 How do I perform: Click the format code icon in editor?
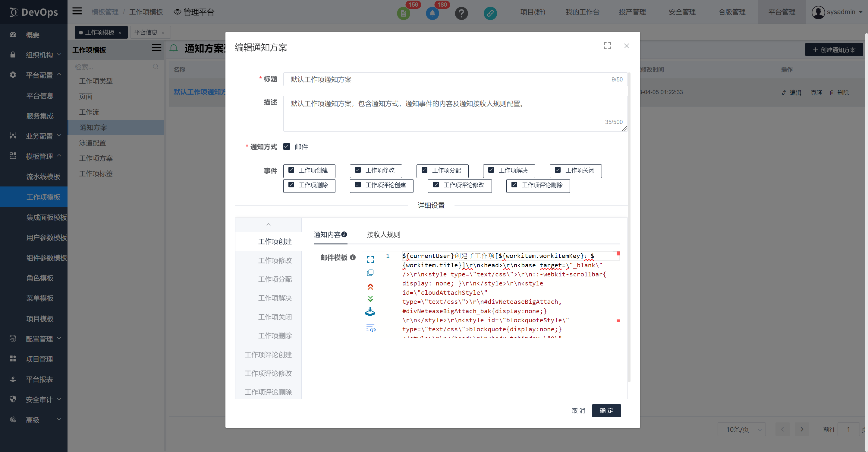coord(371,328)
